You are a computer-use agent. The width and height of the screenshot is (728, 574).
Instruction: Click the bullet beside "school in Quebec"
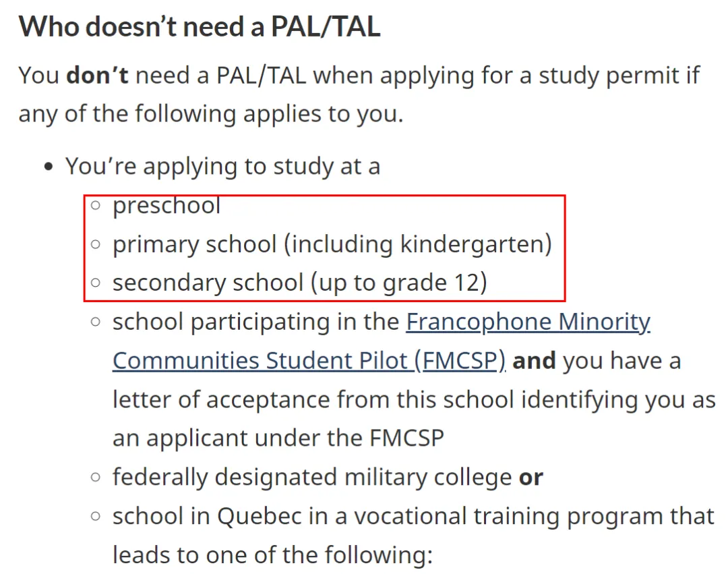96,517
